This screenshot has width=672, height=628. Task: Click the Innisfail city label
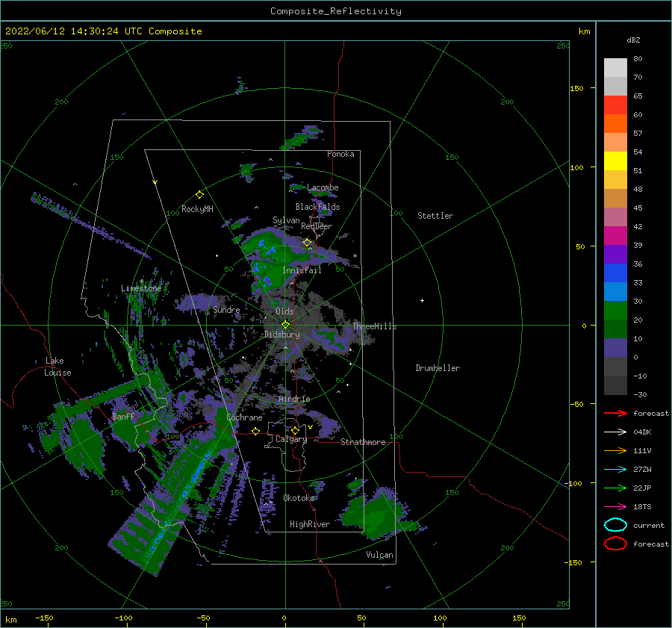pyautogui.click(x=302, y=270)
